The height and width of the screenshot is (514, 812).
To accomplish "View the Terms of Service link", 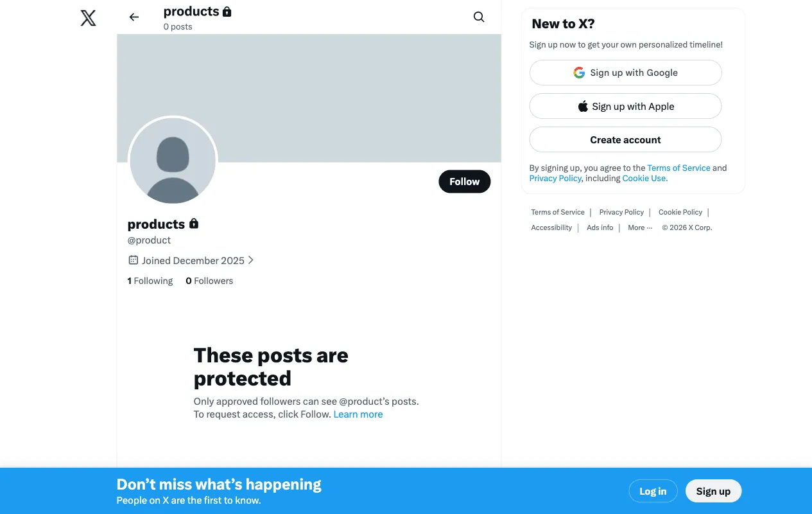I will click(678, 168).
